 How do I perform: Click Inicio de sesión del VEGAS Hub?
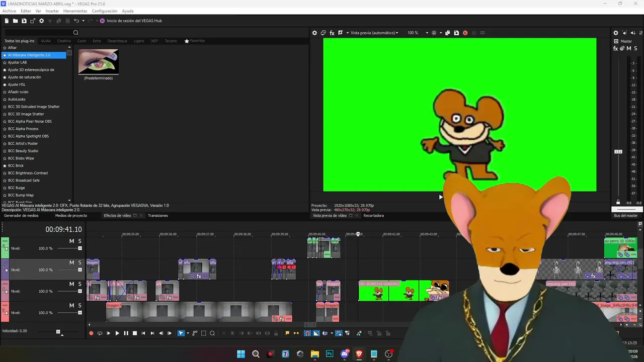click(x=134, y=21)
